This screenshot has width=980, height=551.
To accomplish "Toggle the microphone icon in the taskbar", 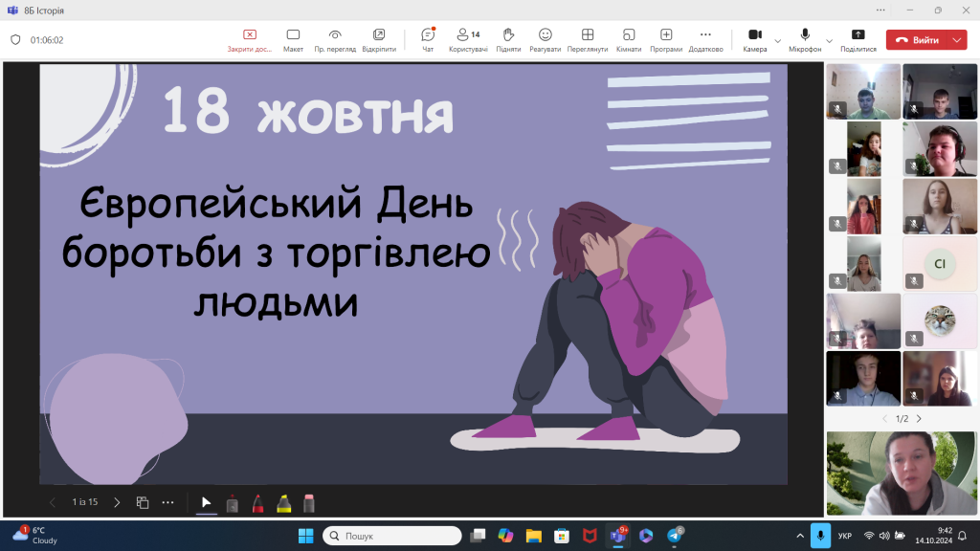I will (821, 536).
